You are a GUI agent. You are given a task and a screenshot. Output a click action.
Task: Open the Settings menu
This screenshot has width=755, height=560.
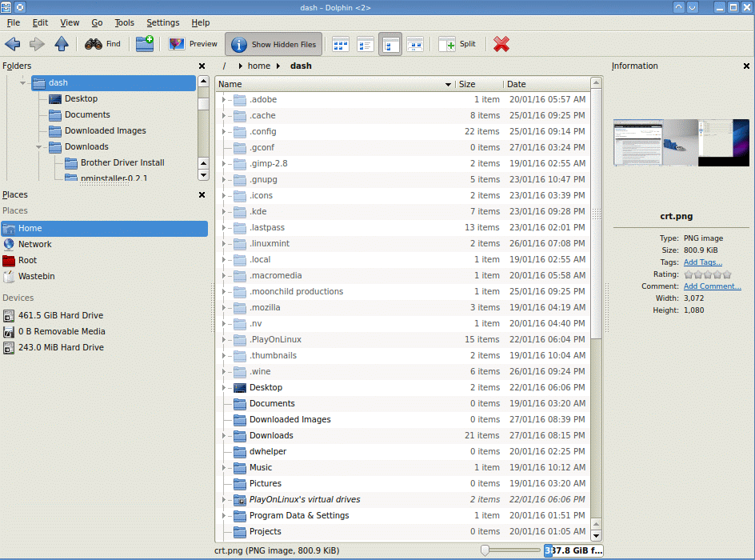[162, 22]
